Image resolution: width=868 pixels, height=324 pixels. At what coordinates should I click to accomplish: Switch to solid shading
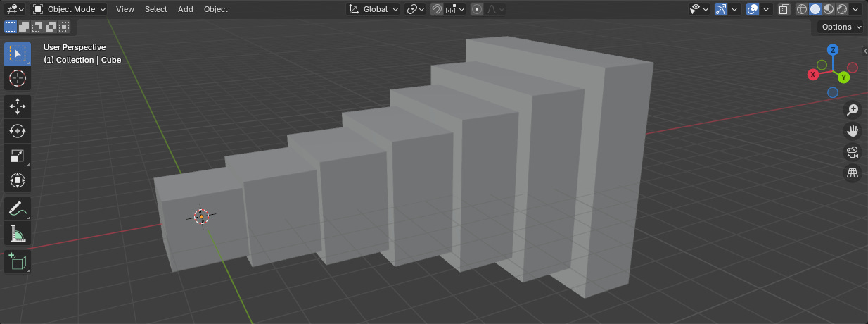pyautogui.click(x=815, y=9)
